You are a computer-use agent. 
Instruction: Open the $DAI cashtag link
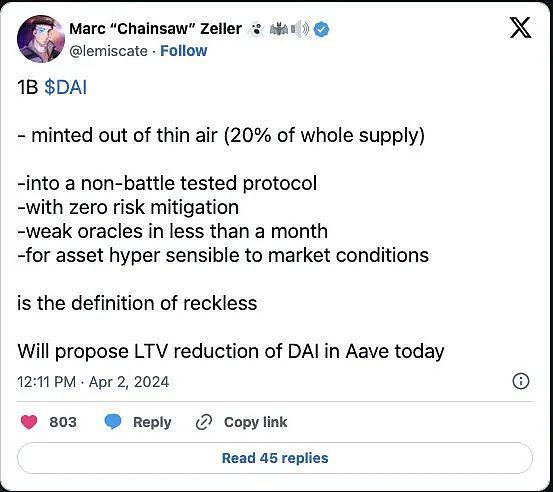(66, 87)
